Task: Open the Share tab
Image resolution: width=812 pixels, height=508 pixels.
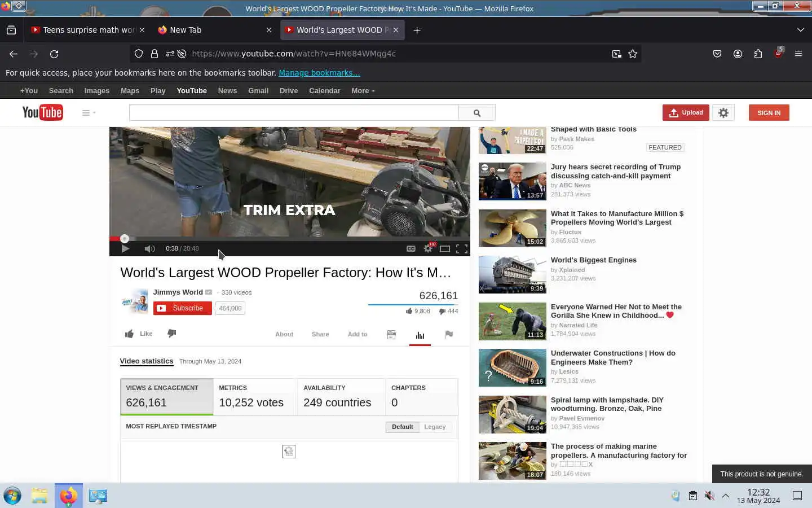Action: coord(320,334)
